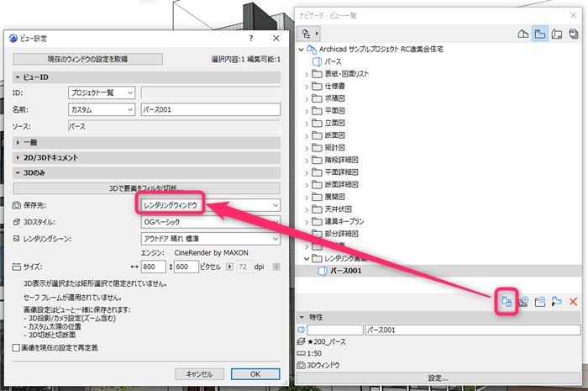Click the View Settings icon in the Navigator
The image size is (588, 391).
(507, 301)
